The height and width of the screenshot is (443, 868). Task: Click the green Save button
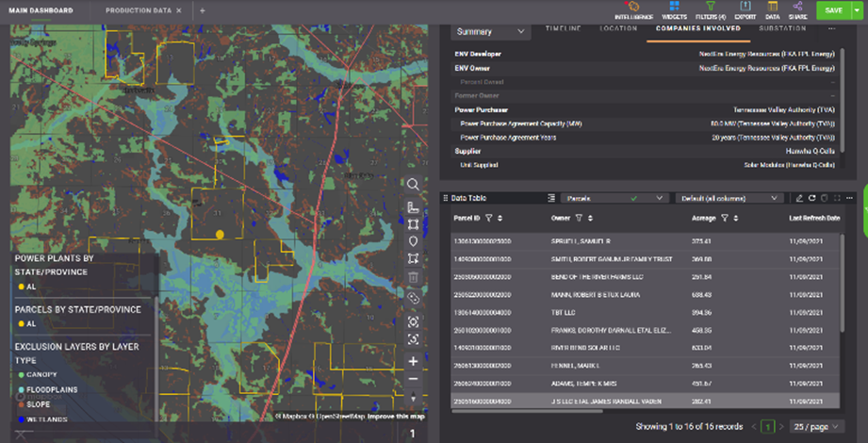(x=833, y=9)
